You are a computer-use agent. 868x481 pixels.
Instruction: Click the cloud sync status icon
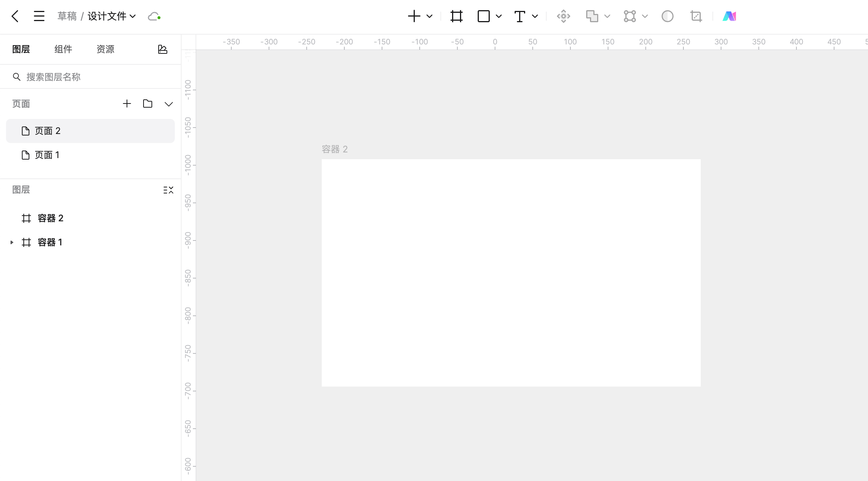click(154, 17)
